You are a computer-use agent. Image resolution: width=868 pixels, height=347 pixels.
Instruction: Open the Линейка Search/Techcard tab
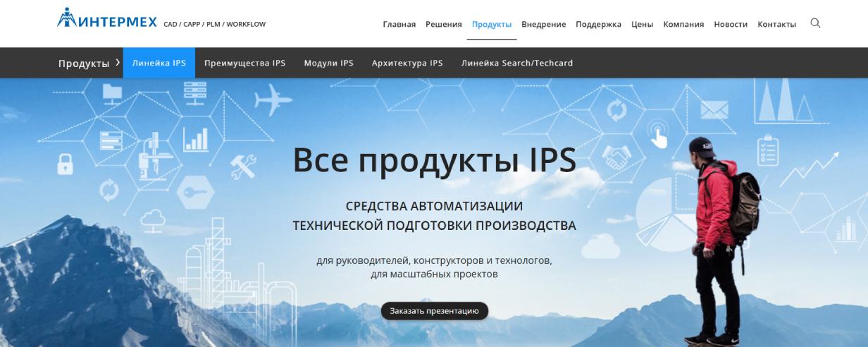click(516, 63)
